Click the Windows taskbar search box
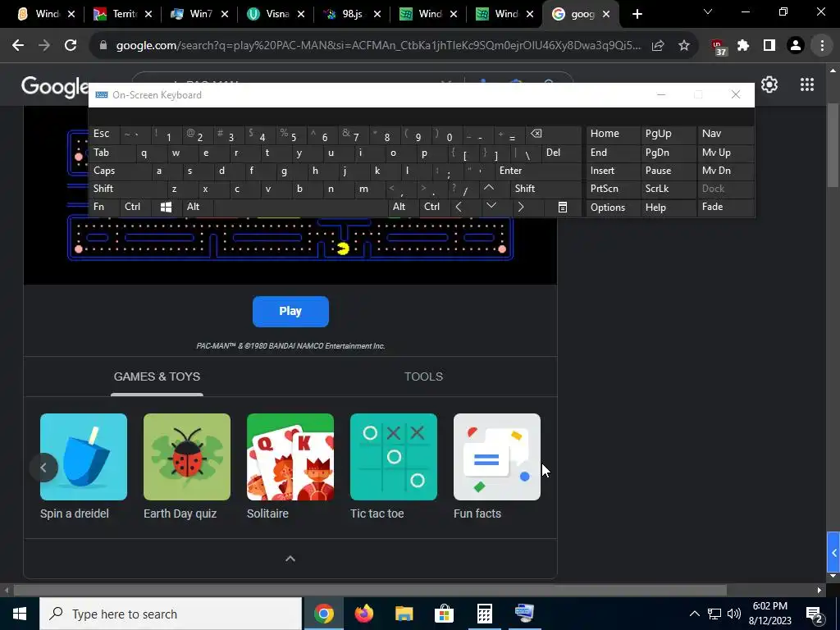The width and height of the screenshot is (840, 630). 171,614
